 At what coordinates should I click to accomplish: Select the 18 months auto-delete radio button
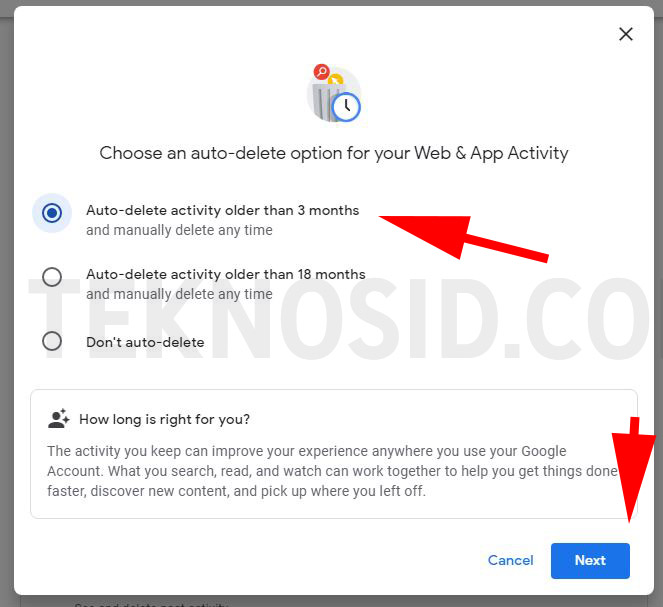tap(52, 277)
